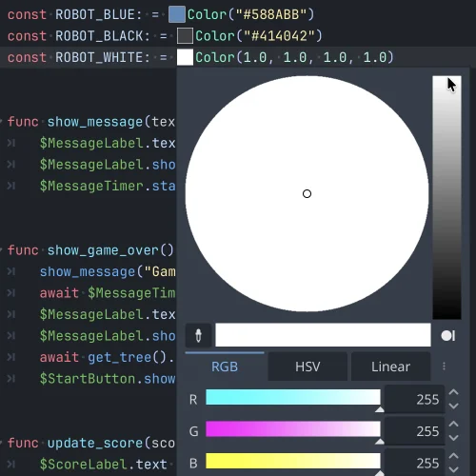Decrease the G value with down arrow

tap(454, 438)
